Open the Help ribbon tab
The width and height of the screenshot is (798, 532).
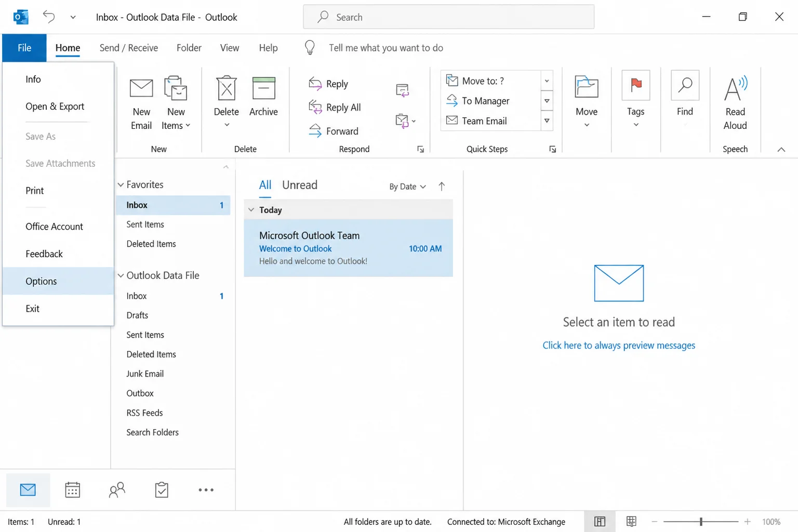coord(269,48)
